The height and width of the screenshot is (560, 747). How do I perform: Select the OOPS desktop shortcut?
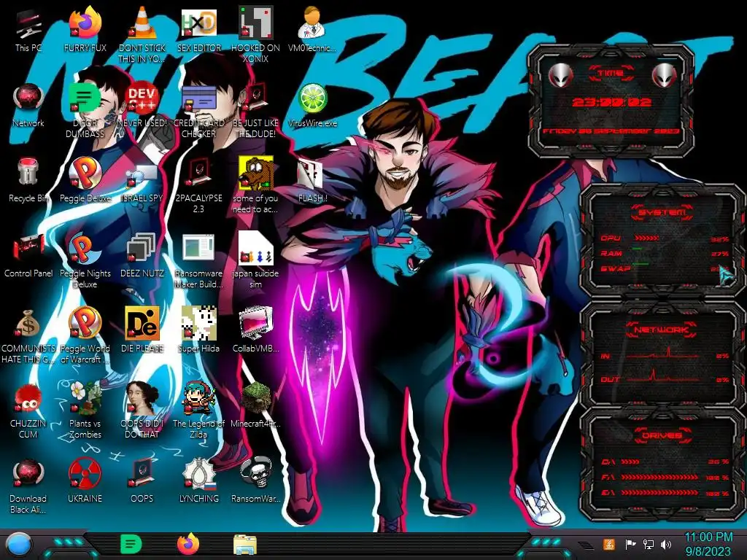point(142,473)
